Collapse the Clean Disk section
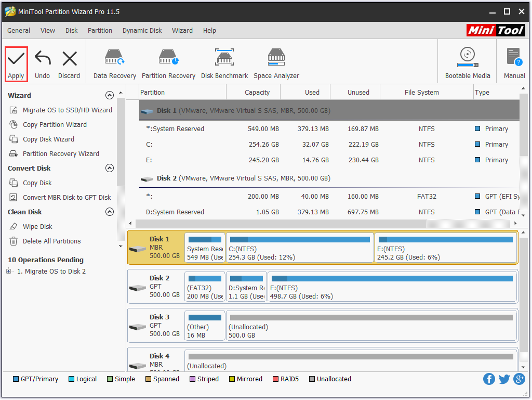 (x=109, y=212)
